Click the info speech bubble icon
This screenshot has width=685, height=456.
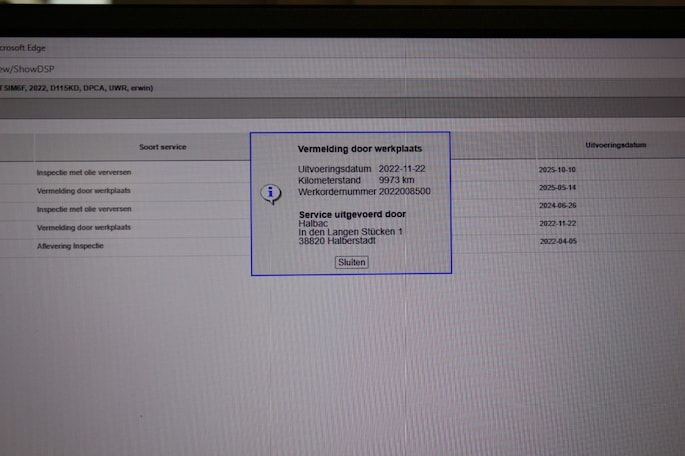(270, 193)
